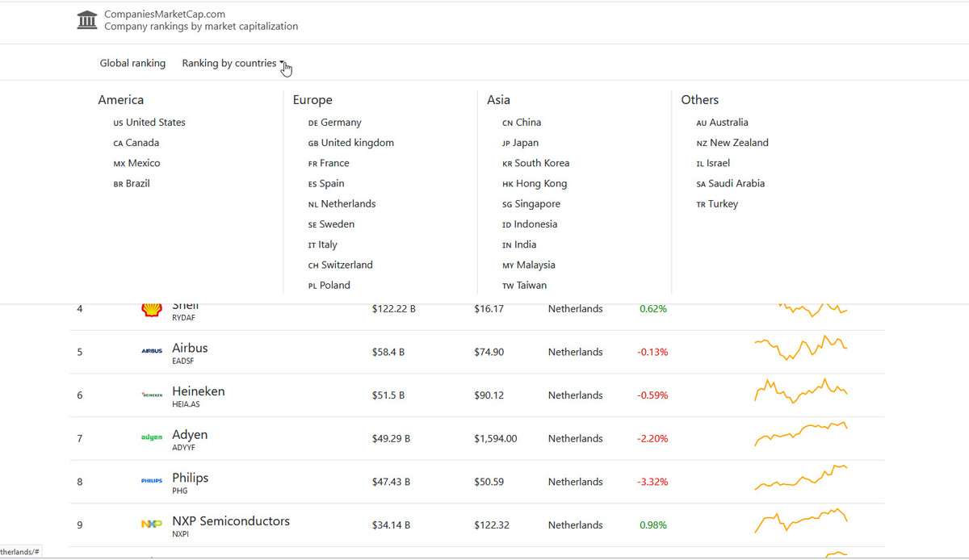969x560 pixels.
Task: Click Netherlands country in the Adyen row
Action: 576,438
